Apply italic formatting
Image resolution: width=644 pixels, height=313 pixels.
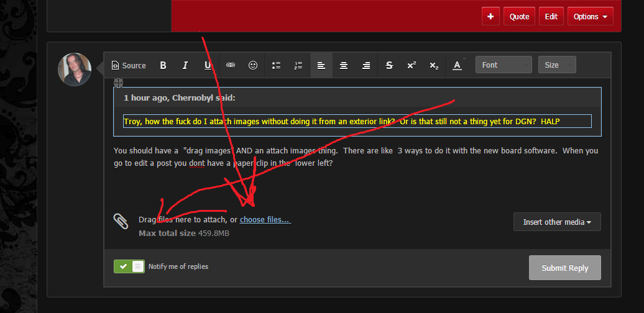185,65
